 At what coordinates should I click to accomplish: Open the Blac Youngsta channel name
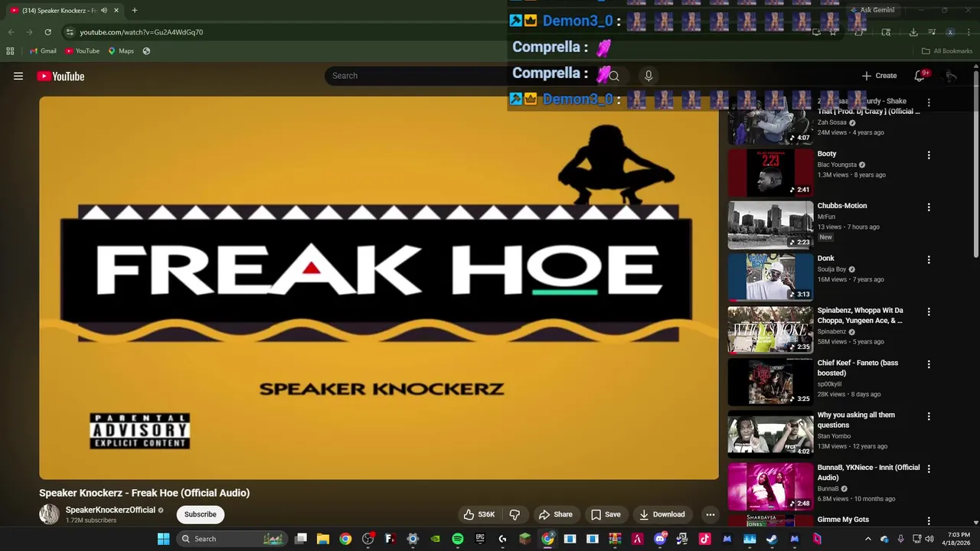(x=837, y=165)
